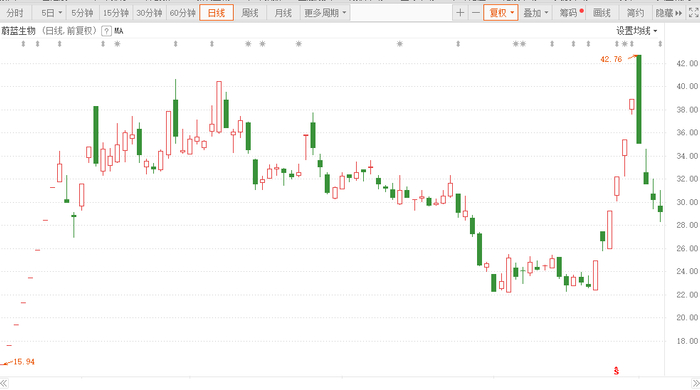700x390 pixels.
Task: Expand the 更多周期 period dropdown
Action: 325,13
